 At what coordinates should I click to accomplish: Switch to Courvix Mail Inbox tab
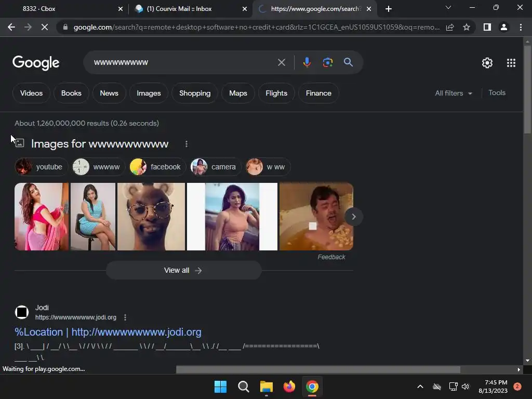click(190, 9)
